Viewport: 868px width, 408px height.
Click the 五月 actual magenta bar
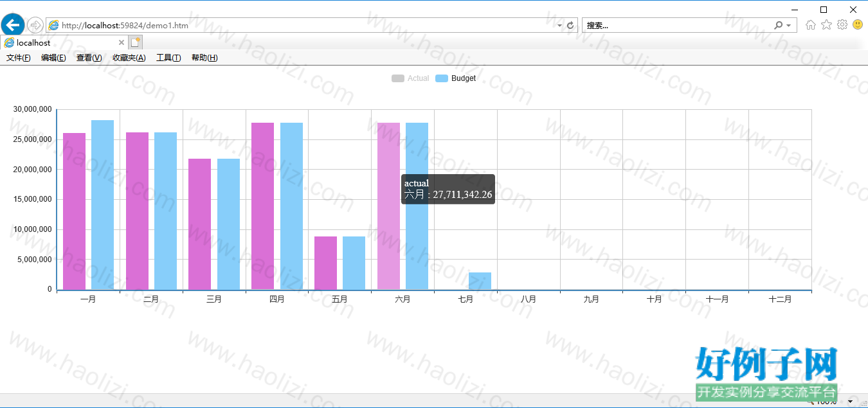coord(325,263)
